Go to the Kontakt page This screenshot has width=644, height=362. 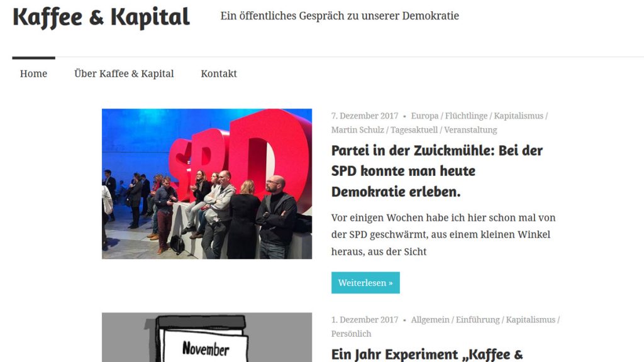click(x=218, y=74)
